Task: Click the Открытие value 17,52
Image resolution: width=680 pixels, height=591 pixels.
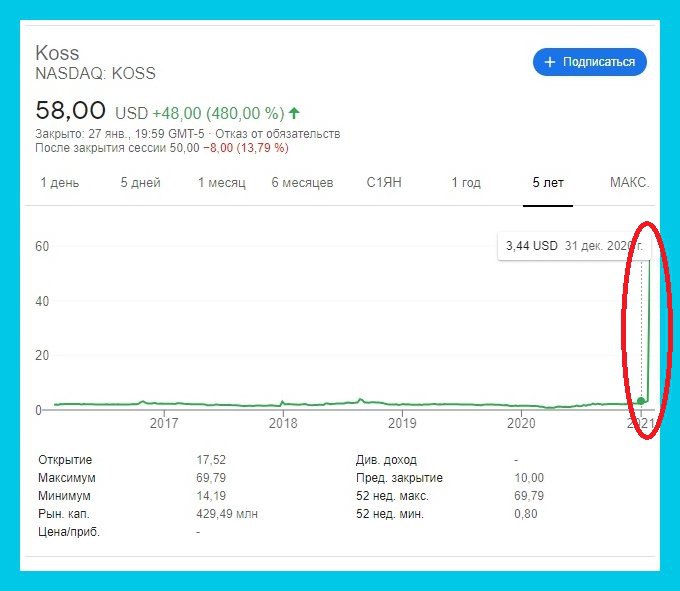Action: click(211, 460)
